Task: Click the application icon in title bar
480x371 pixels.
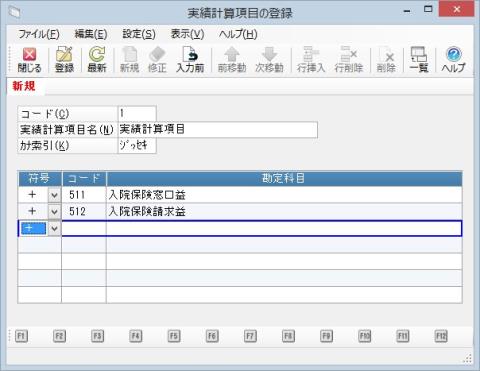Action: [15, 13]
